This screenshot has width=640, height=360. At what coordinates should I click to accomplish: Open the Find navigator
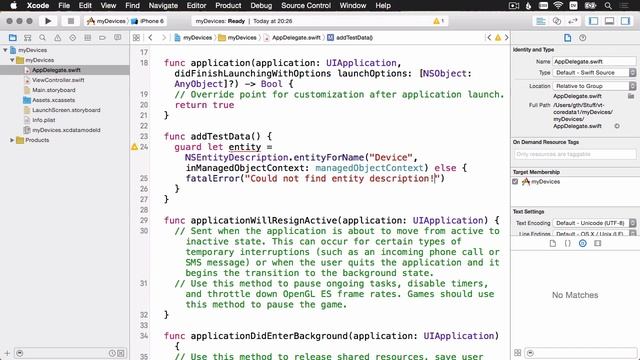pyautogui.click(x=42, y=38)
